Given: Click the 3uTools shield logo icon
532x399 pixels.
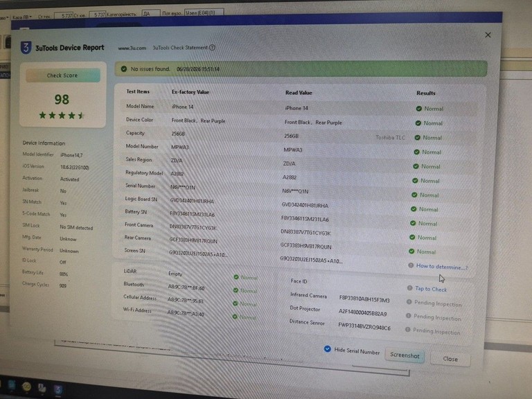Looking at the screenshot, I should coord(26,48).
